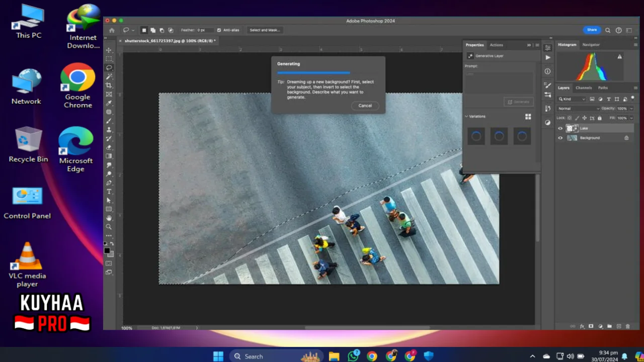Viewport: 644px width, 362px height.
Task: Open Google Chrome desktop shortcut
Action: click(x=78, y=85)
